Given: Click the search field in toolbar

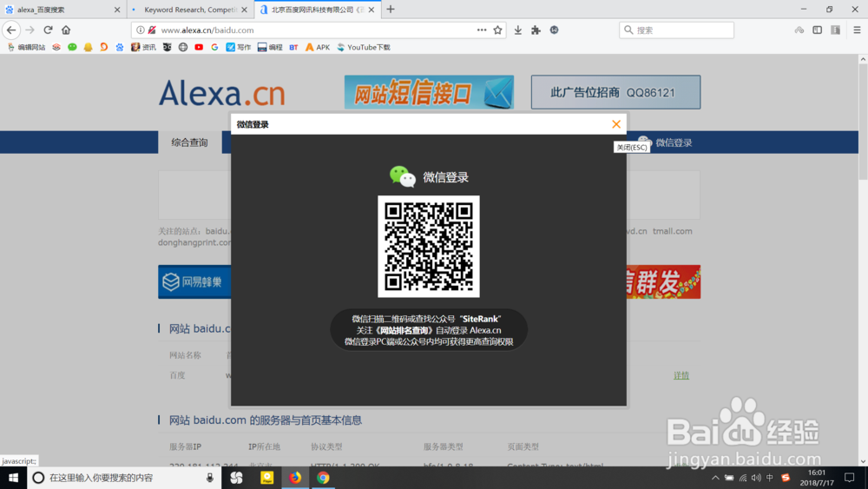Looking at the screenshot, I should pyautogui.click(x=676, y=30).
